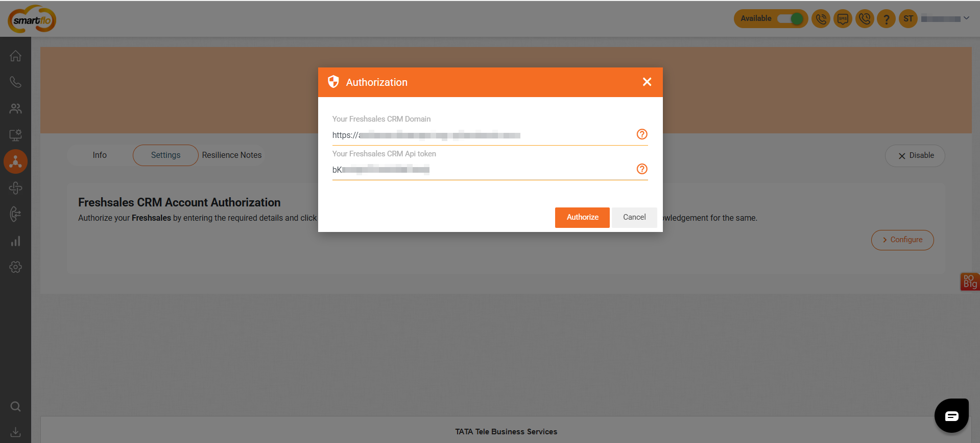Open the help question mark in header
This screenshot has width=980, height=443.
887,19
